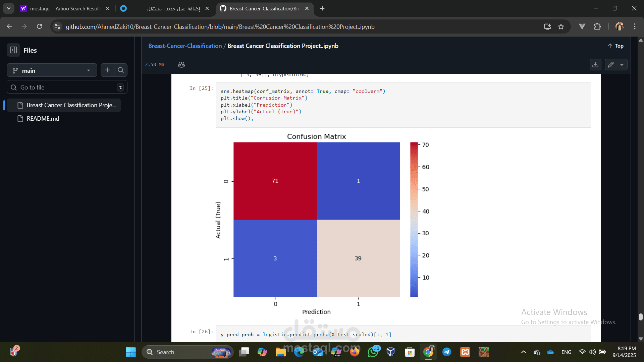644x362 pixels.
Task: Expand more edit options dropdown arrow
Action: (x=622, y=65)
